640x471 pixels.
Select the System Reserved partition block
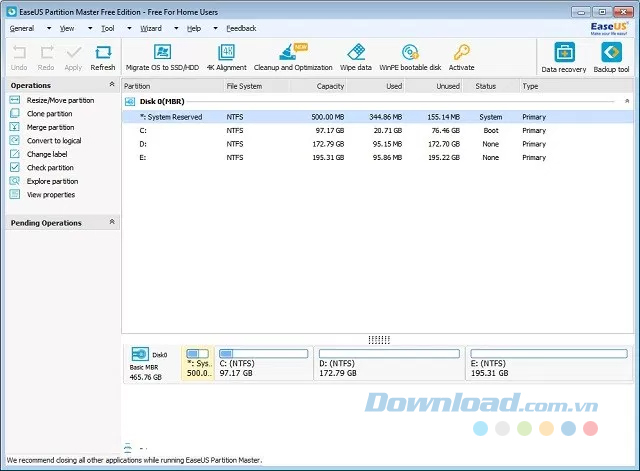(198, 363)
